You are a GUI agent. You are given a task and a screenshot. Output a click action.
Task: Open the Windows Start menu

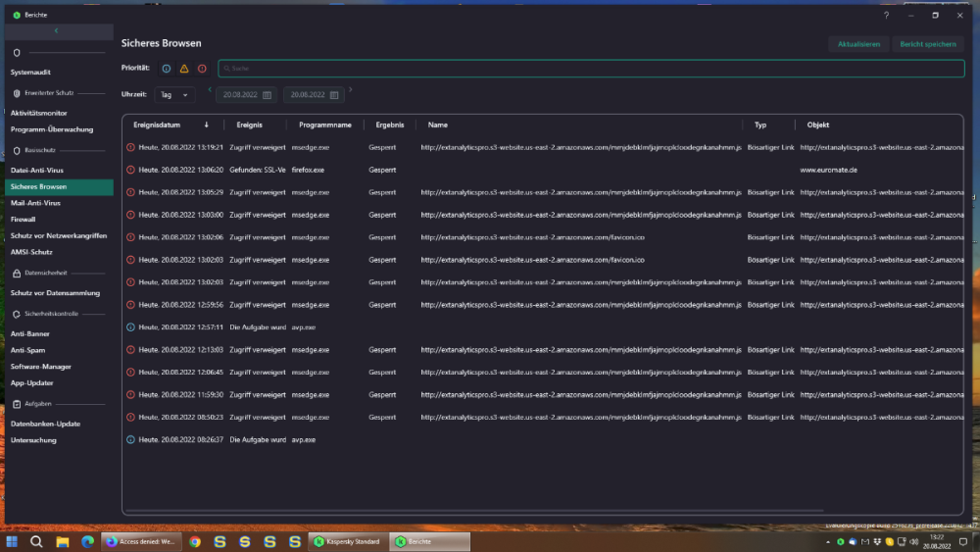[x=12, y=541]
